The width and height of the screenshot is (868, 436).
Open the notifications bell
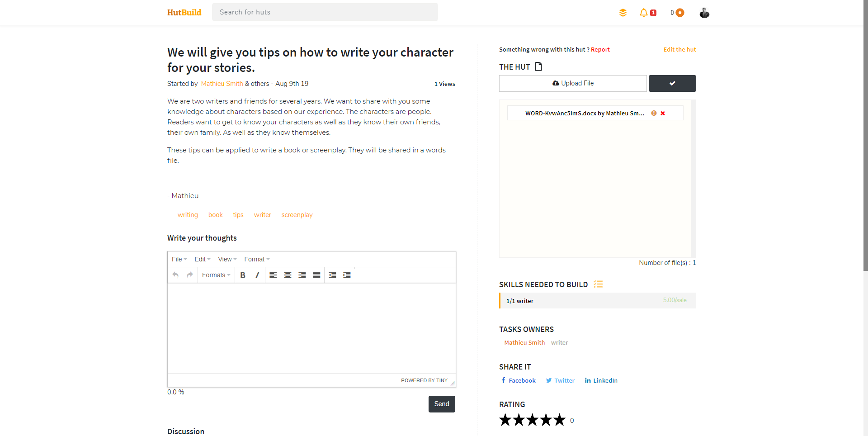(643, 13)
